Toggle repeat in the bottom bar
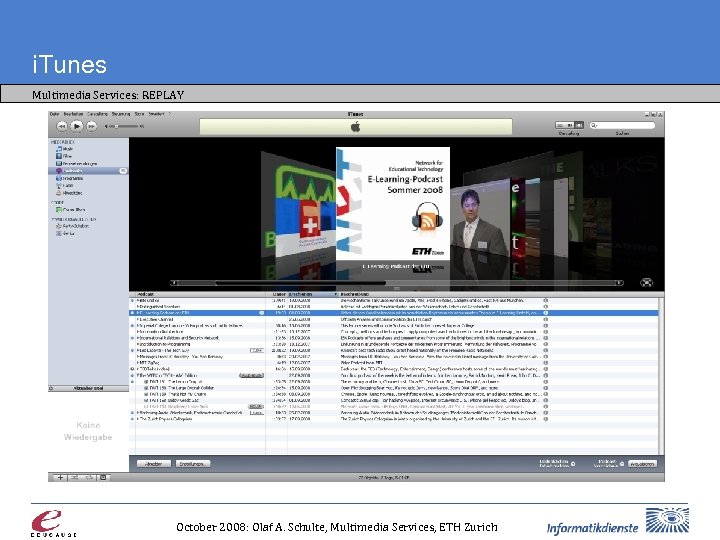 click(90, 478)
